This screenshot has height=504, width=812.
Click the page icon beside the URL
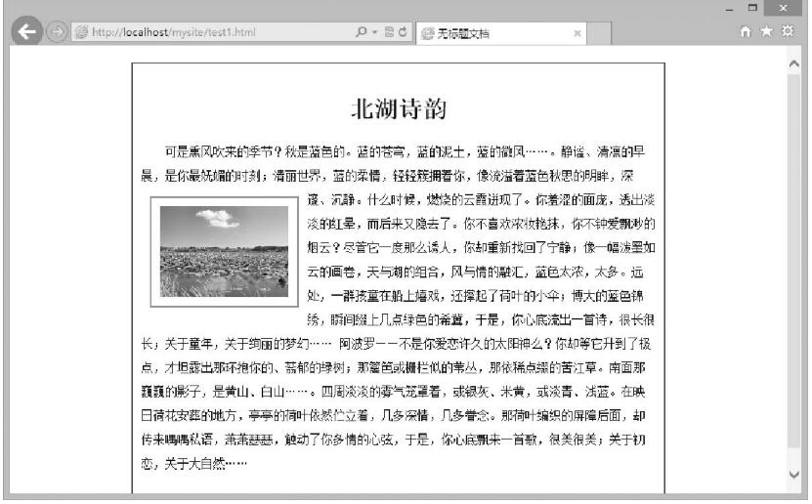[x=81, y=32]
